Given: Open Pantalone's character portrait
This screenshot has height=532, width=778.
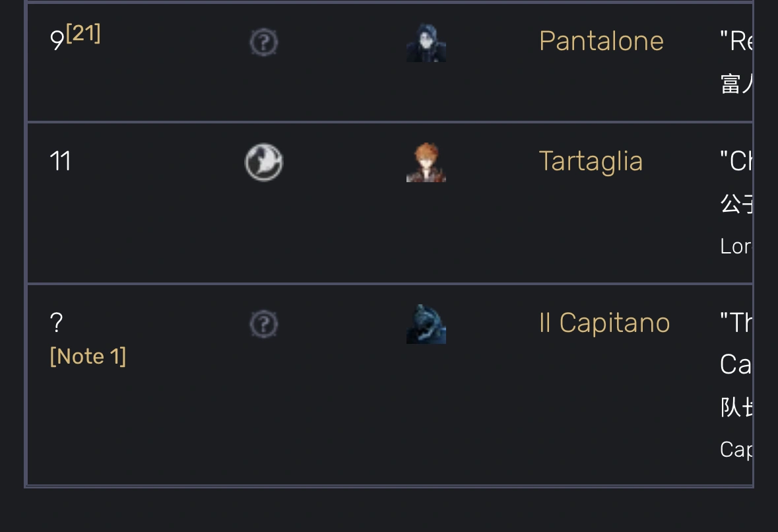Looking at the screenshot, I should [426, 42].
